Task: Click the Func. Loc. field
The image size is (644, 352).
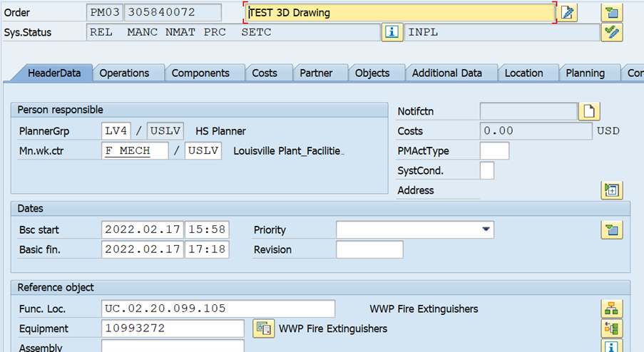Action: point(218,309)
